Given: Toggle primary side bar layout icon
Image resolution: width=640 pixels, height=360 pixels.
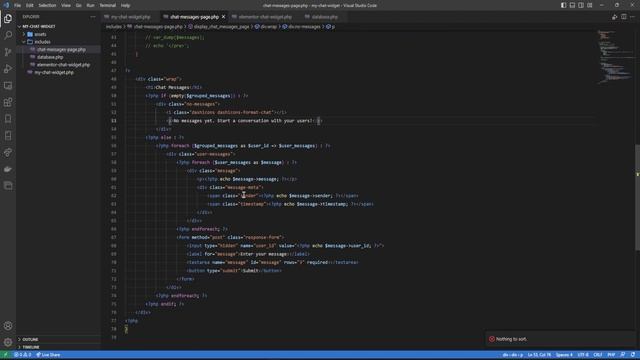Looking at the screenshot, I should coord(563,5).
